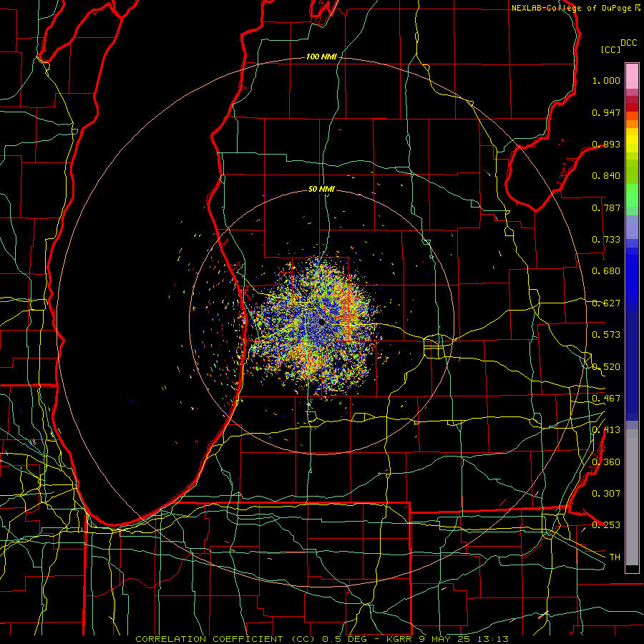Click the 0.307 scale value
644x644 pixels.
pyautogui.click(x=606, y=494)
